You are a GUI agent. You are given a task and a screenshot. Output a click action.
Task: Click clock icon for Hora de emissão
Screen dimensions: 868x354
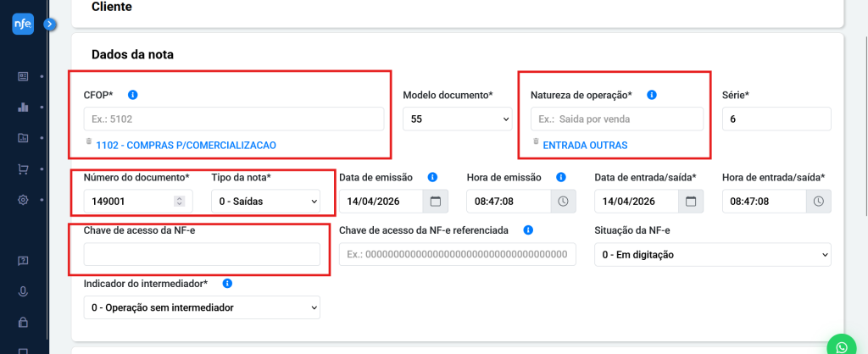(x=564, y=202)
